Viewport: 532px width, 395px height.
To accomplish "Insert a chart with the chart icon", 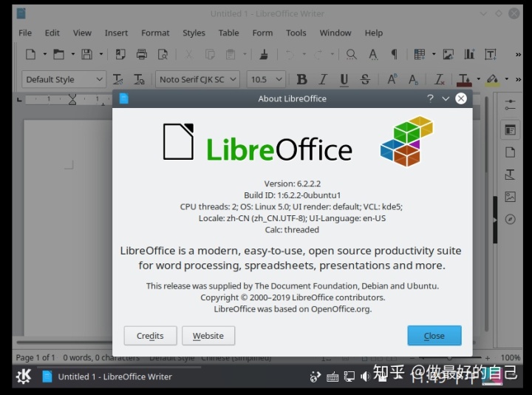I will pyautogui.click(x=470, y=54).
